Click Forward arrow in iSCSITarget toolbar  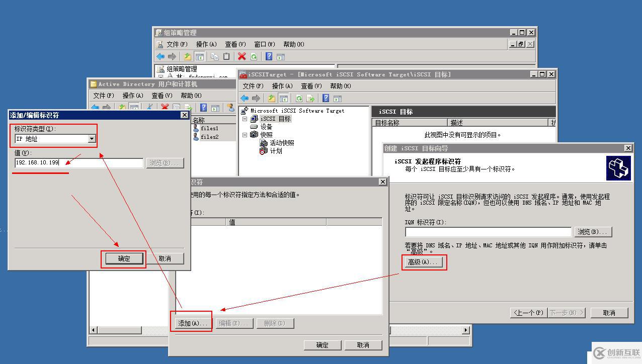point(256,99)
